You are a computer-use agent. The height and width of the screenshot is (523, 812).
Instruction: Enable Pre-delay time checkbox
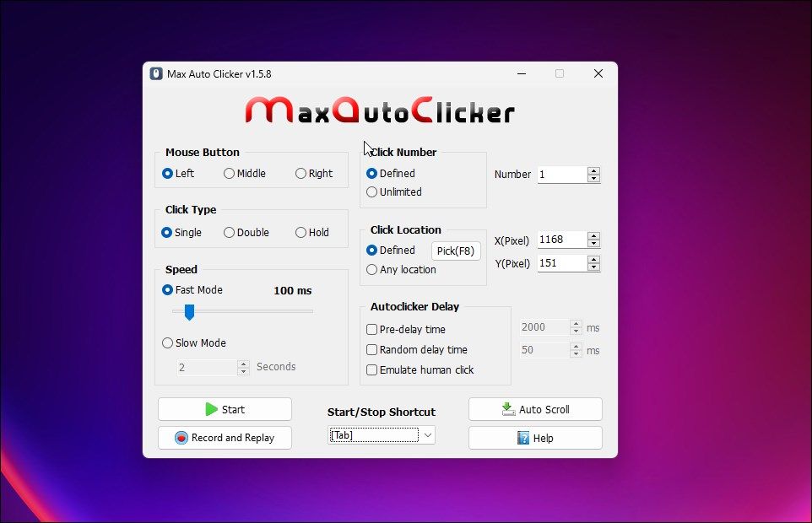[405, 330]
